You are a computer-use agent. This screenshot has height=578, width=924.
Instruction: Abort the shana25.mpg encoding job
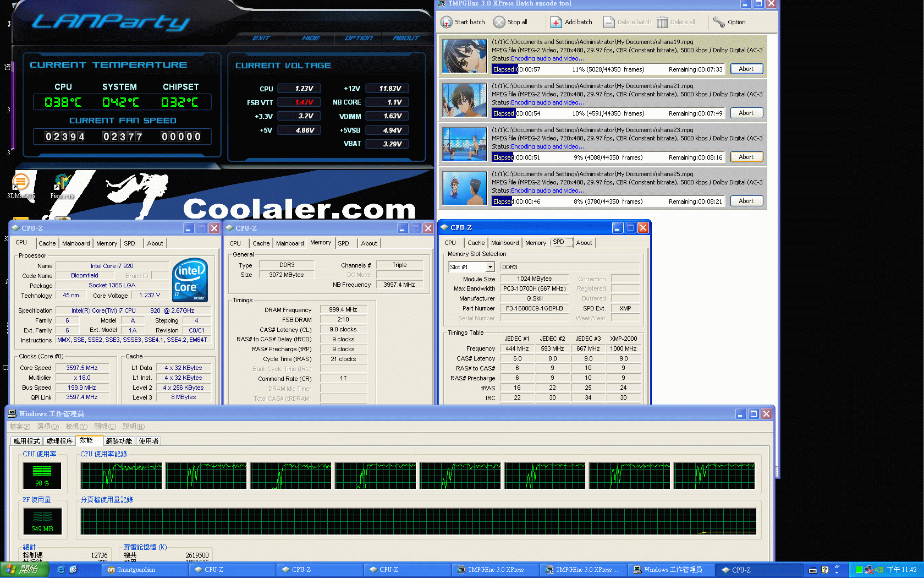pos(746,201)
